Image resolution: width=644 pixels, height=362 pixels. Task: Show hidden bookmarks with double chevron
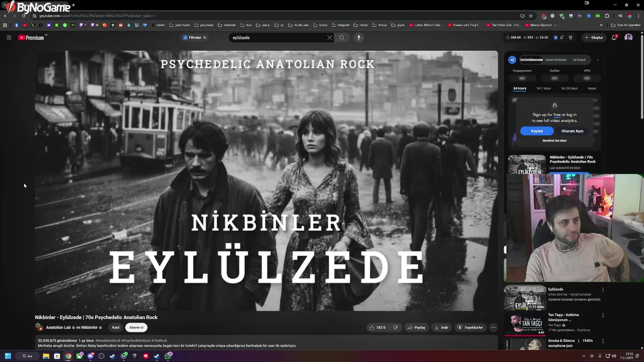[601, 25]
